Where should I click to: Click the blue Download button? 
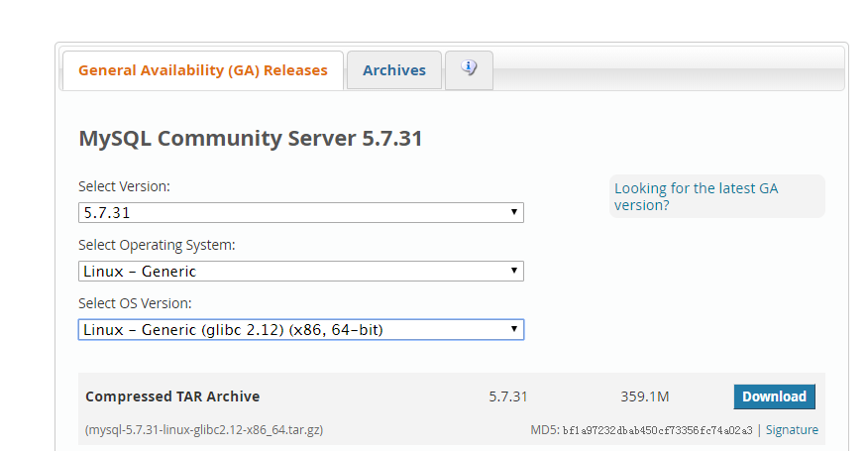click(x=774, y=396)
